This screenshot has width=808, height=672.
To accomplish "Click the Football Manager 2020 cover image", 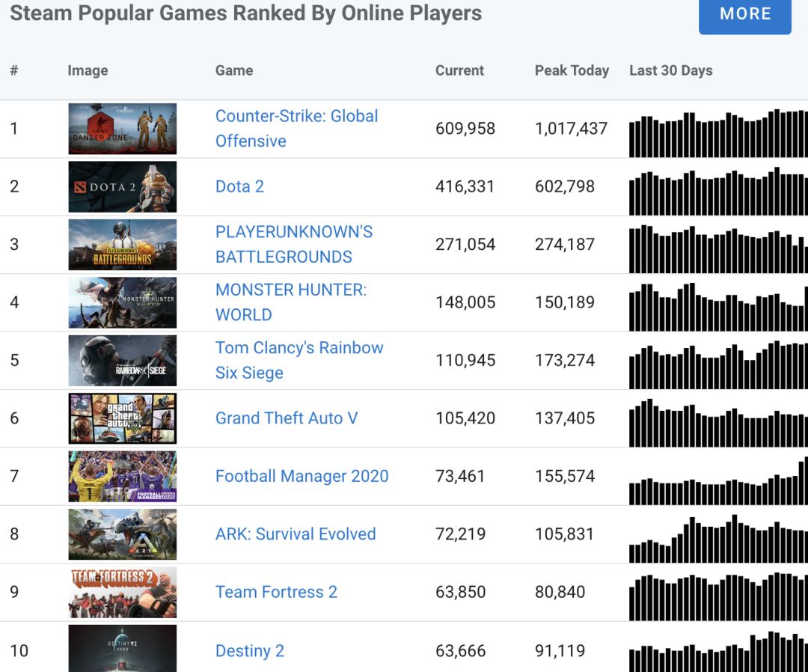I will pyautogui.click(x=123, y=477).
